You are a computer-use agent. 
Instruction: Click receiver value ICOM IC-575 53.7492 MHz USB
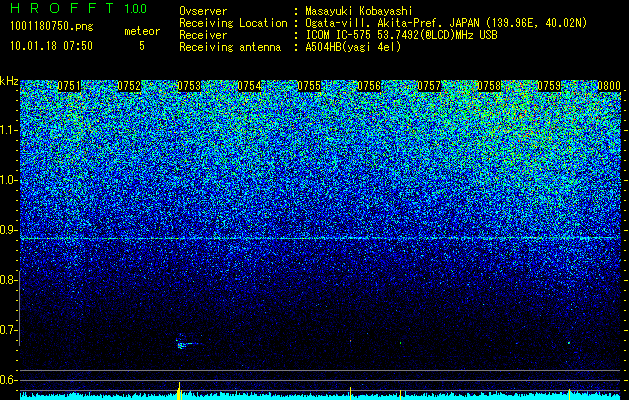click(401, 35)
